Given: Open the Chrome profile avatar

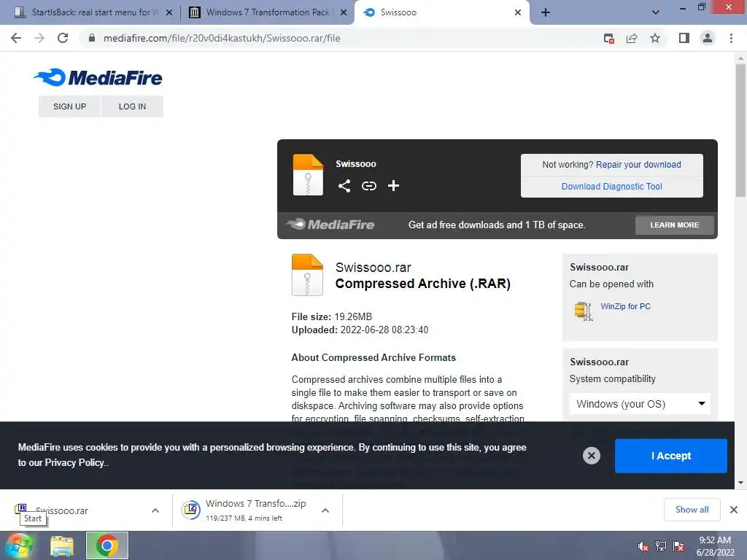Looking at the screenshot, I should pos(708,38).
